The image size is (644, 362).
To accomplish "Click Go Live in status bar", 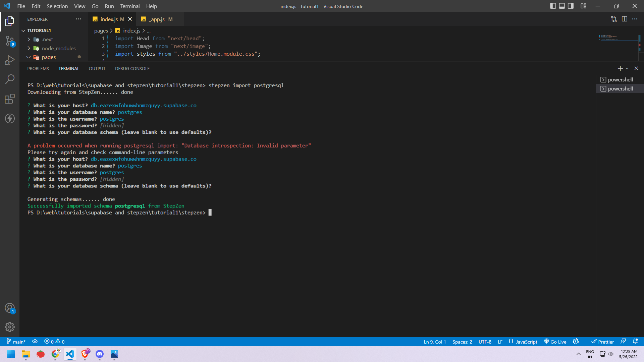I will [555, 342].
